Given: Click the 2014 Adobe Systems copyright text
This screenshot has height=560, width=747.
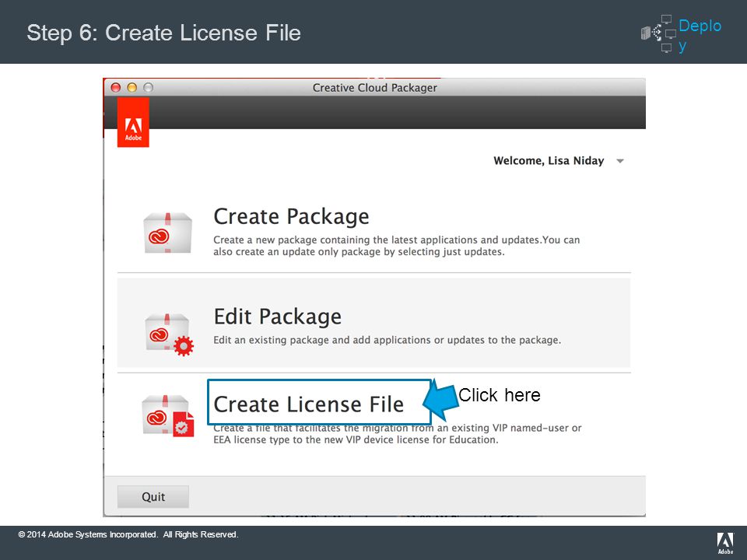Looking at the screenshot, I should click(x=128, y=534).
